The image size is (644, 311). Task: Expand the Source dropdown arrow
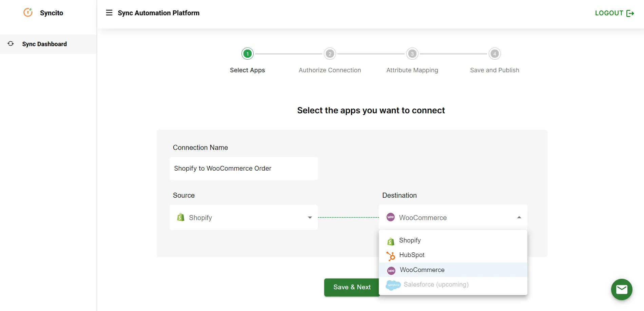(x=309, y=217)
